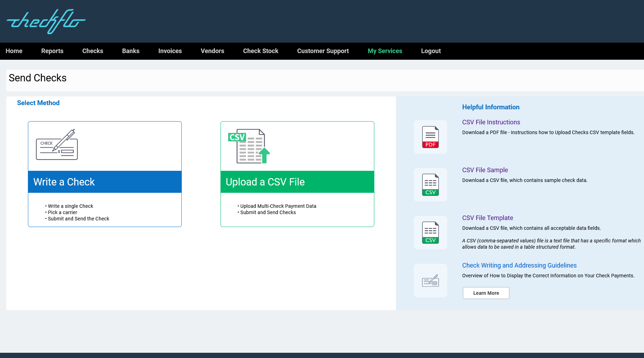Image resolution: width=644 pixels, height=358 pixels.
Task: Click the CSV icon beside CSV File Template
Action: (x=430, y=233)
